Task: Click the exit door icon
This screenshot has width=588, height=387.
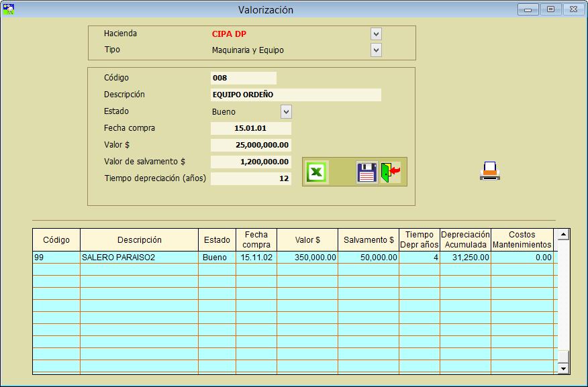Action: coord(390,172)
